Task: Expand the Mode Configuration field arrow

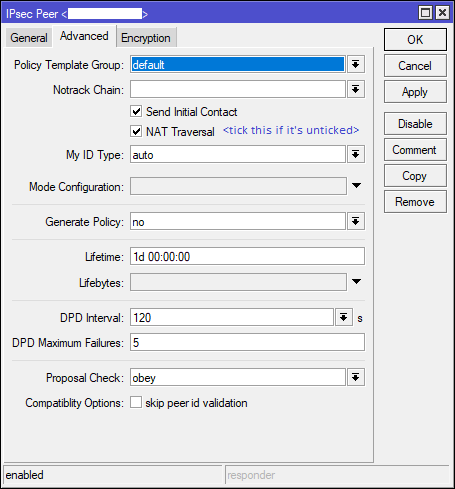Action: click(x=356, y=186)
